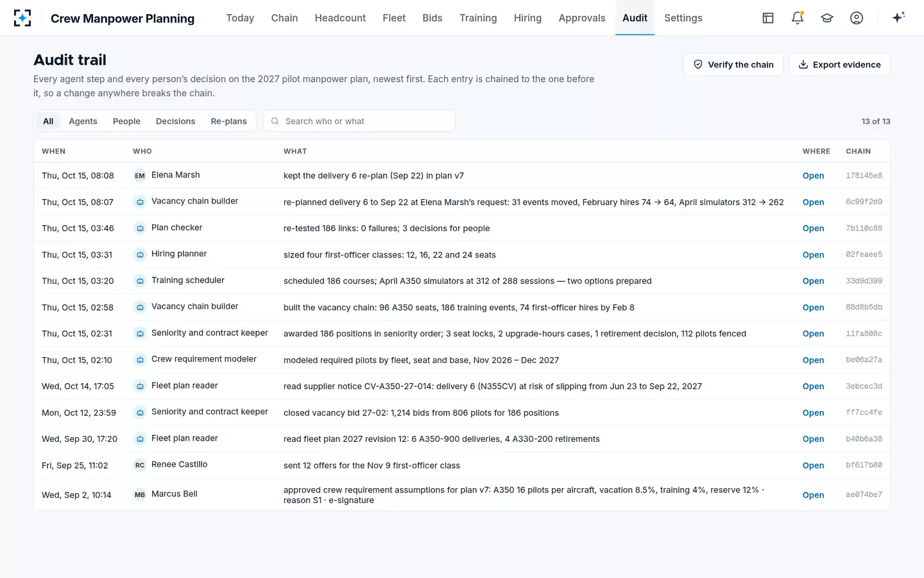924x578 pixels.
Task: Open the Plan checker re-tested links entry
Action: pos(813,228)
